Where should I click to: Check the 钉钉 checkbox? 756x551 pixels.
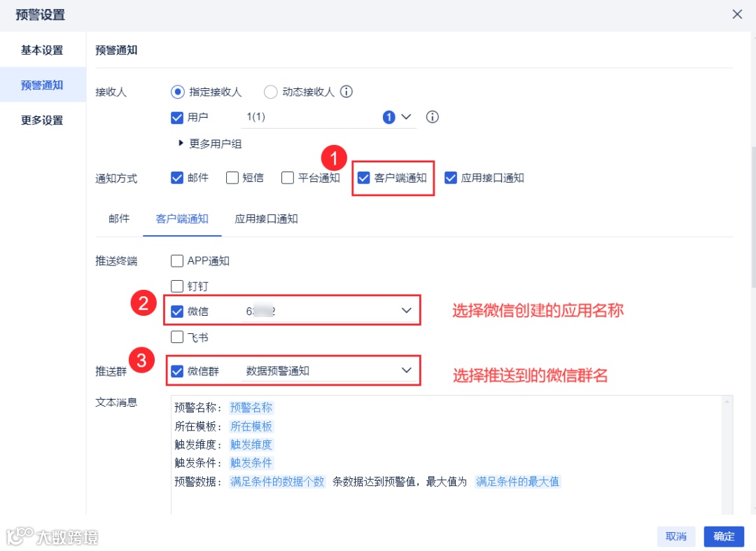tap(177, 286)
